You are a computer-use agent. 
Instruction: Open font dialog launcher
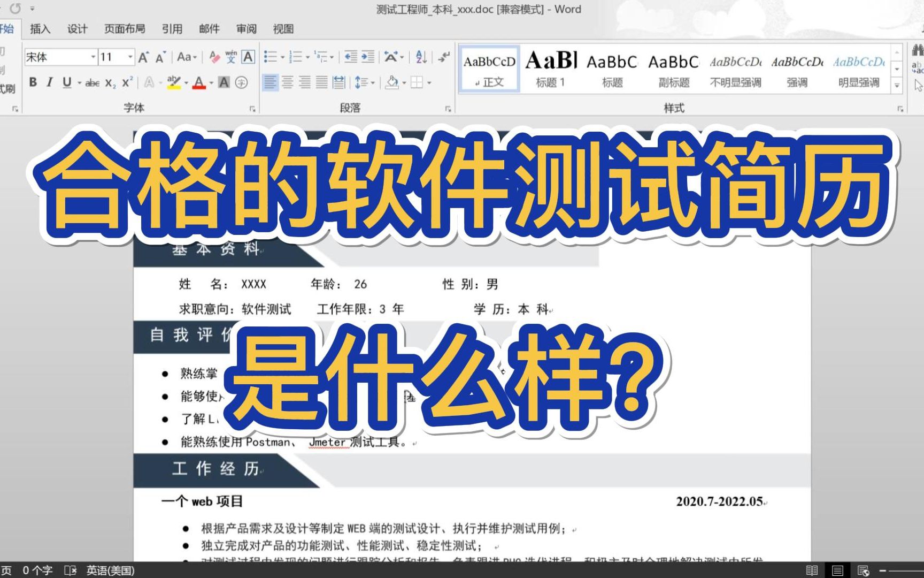click(x=252, y=109)
